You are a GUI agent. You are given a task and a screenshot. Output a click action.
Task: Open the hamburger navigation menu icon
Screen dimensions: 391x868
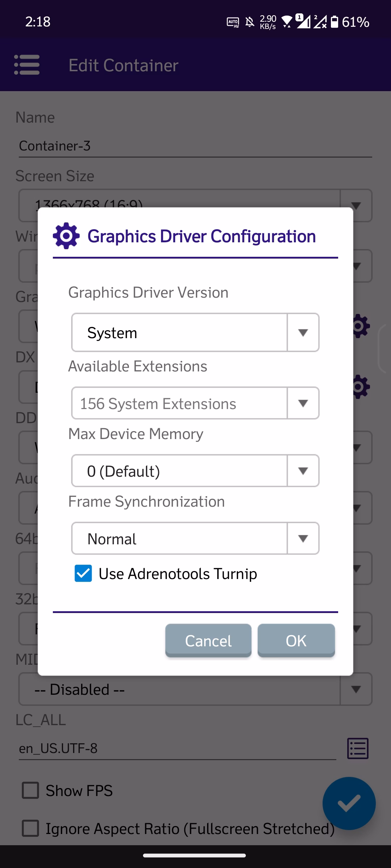27,65
